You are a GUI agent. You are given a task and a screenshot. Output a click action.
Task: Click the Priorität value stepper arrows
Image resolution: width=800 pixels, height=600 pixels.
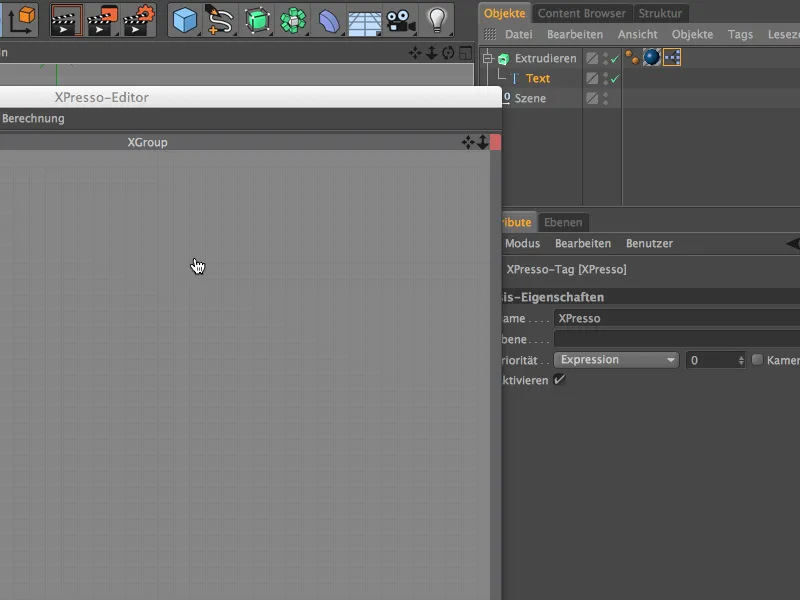point(741,361)
